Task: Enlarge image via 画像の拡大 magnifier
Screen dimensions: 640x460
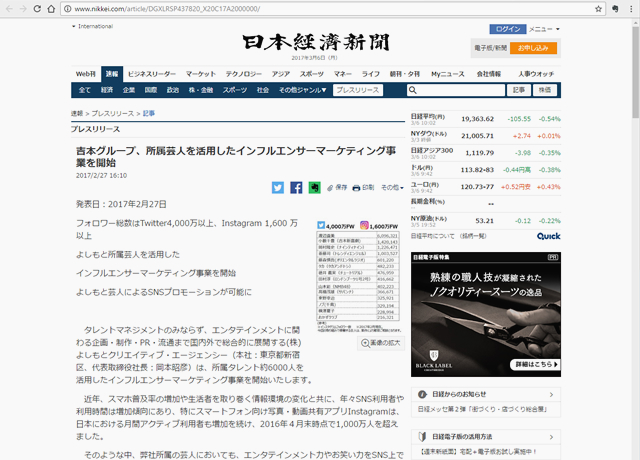Action: tap(380, 342)
